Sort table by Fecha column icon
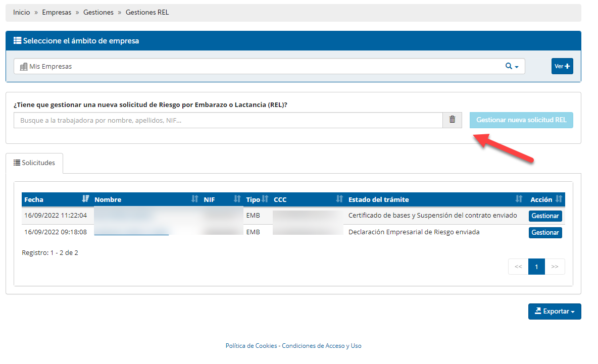 [x=85, y=199]
